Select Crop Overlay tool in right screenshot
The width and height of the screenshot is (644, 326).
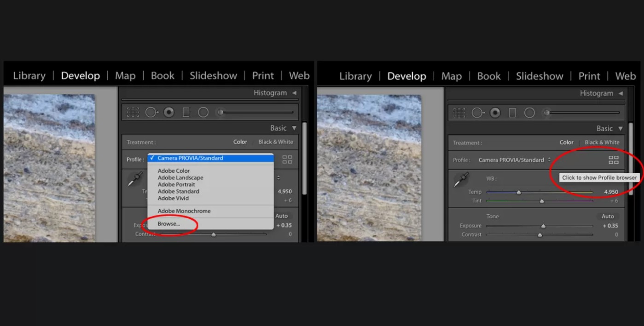[x=459, y=113]
